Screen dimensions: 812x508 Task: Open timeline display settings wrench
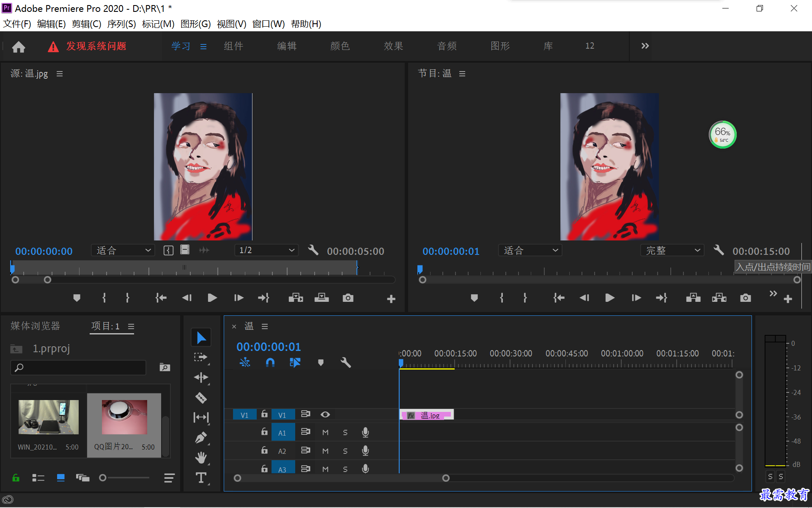(346, 362)
